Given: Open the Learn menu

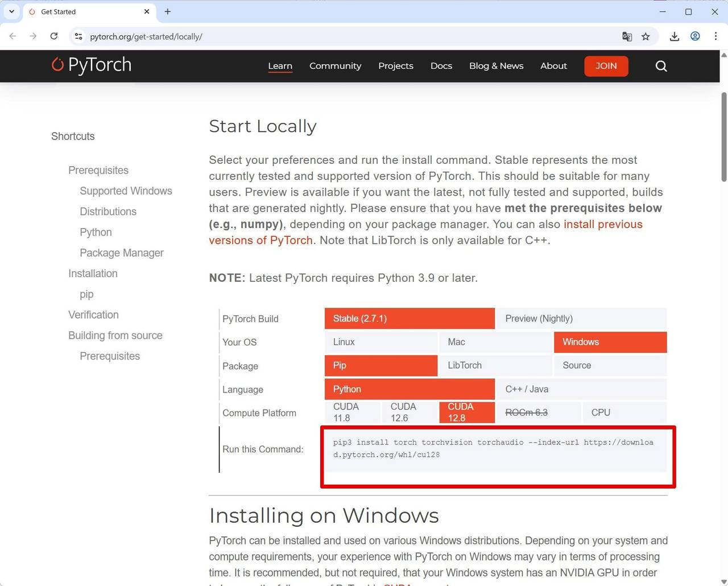Looking at the screenshot, I should tap(280, 66).
